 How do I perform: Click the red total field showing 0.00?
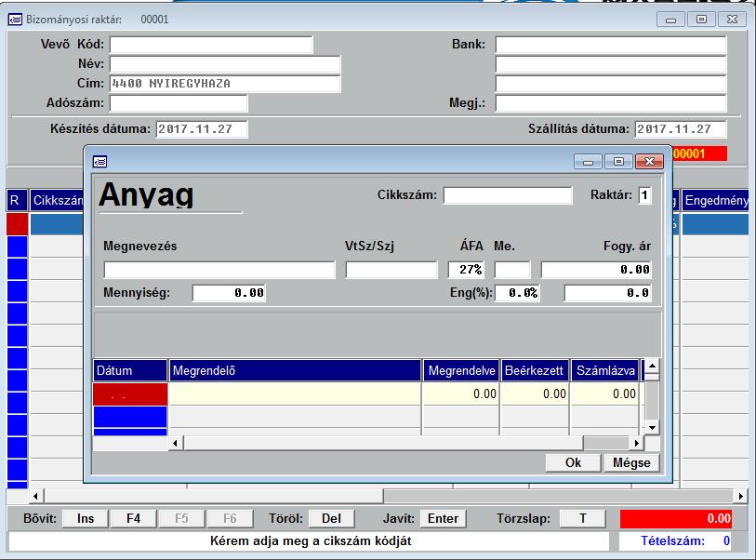(x=676, y=518)
